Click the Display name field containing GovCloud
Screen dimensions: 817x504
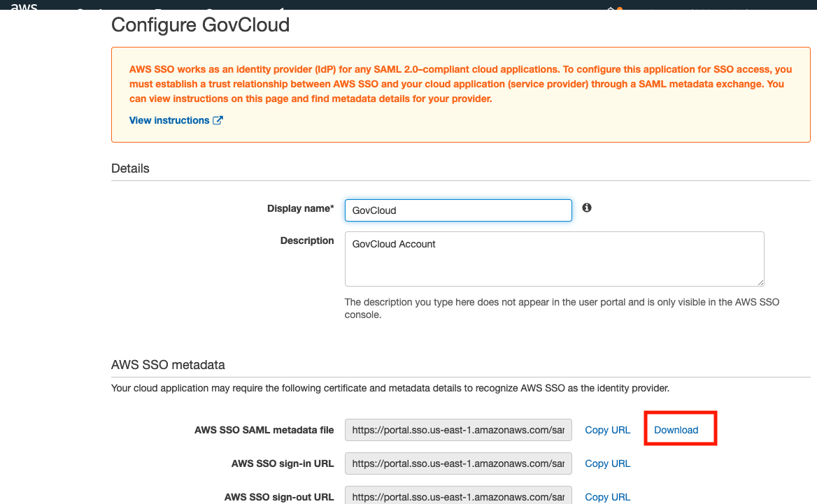click(x=458, y=210)
